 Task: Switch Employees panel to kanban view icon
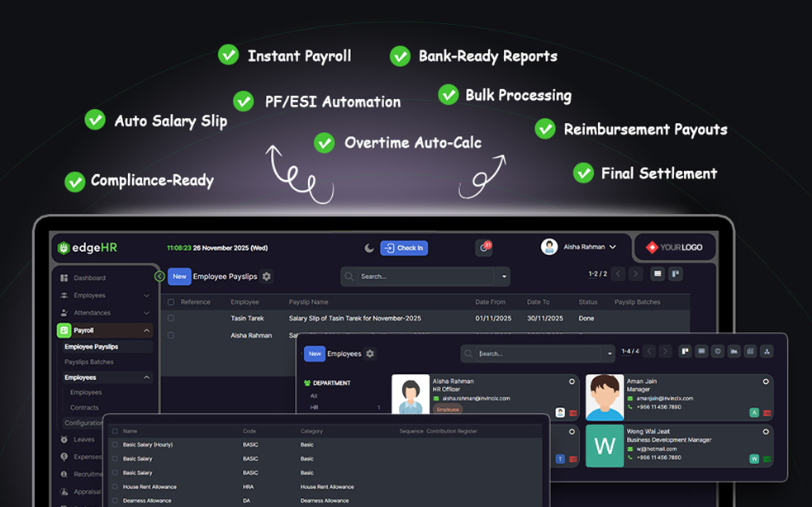pyautogui.click(x=685, y=352)
